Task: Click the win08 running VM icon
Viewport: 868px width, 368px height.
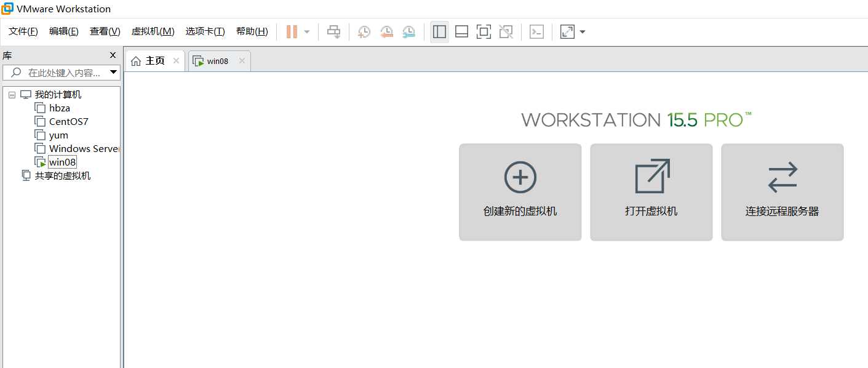Action: (40, 162)
